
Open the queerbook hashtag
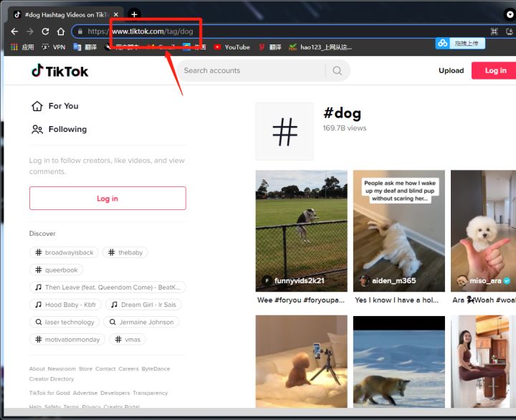(x=57, y=270)
